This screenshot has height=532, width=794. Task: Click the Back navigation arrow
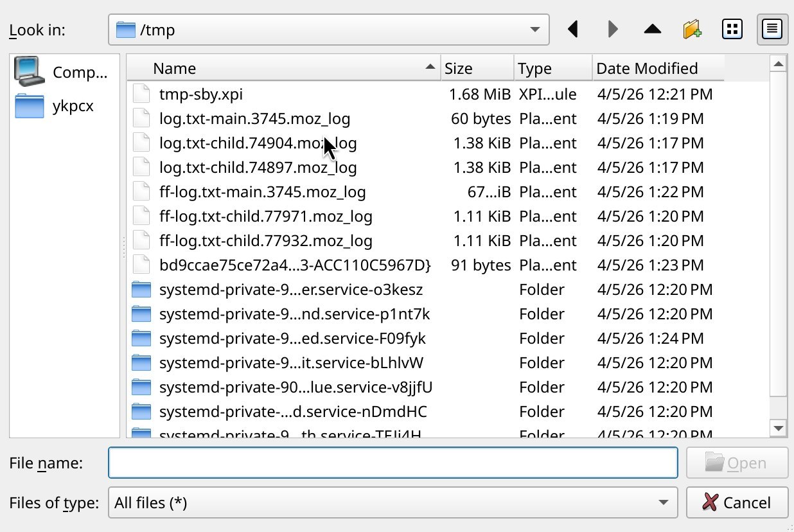coord(573,30)
